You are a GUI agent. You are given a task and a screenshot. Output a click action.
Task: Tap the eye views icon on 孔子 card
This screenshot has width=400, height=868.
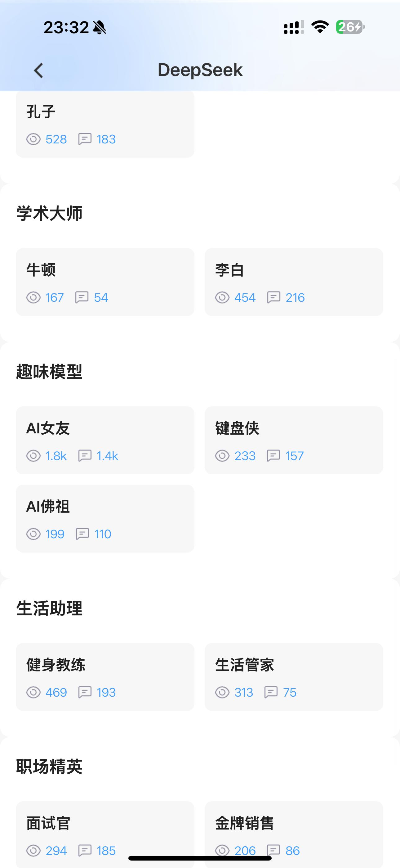tap(33, 139)
